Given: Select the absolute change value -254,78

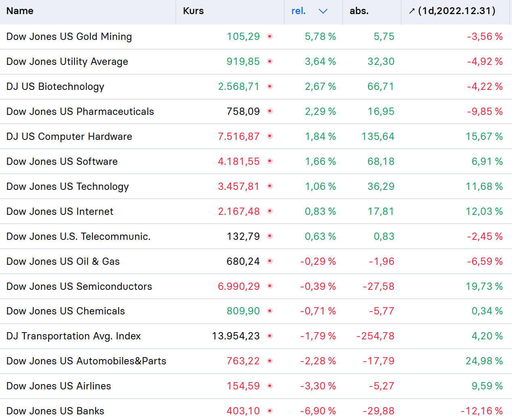Looking at the screenshot, I should pyautogui.click(x=375, y=336).
